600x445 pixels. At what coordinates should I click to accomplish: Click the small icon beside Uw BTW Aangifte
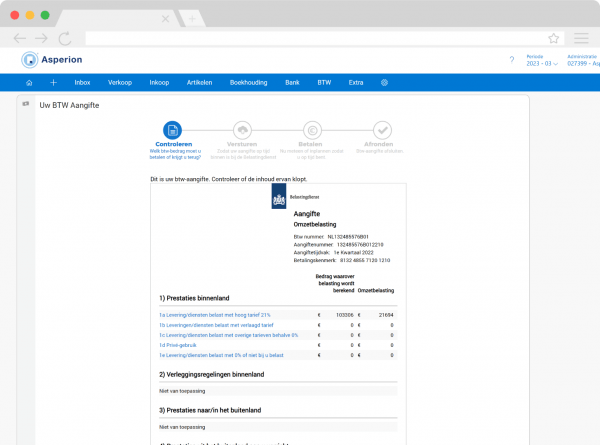click(26, 104)
